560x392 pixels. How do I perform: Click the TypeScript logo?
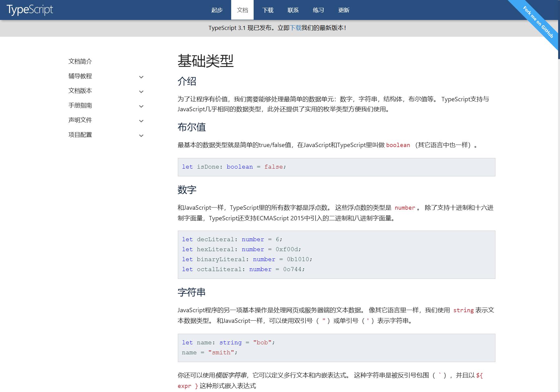tap(30, 10)
